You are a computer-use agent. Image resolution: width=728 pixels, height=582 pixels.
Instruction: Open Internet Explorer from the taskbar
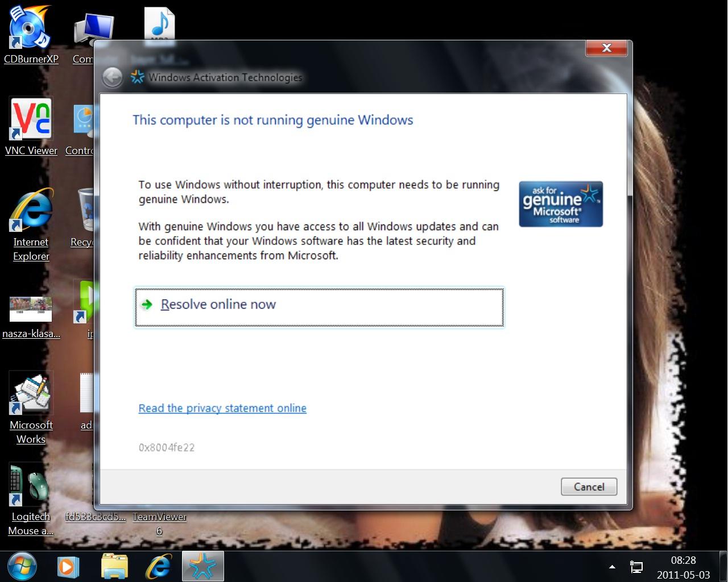[159, 567]
